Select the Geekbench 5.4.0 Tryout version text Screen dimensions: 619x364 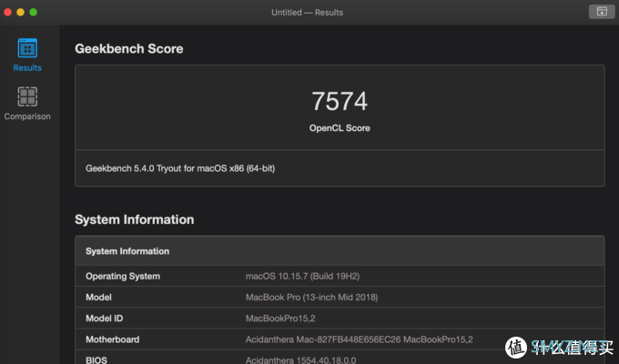[x=180, y=168]
